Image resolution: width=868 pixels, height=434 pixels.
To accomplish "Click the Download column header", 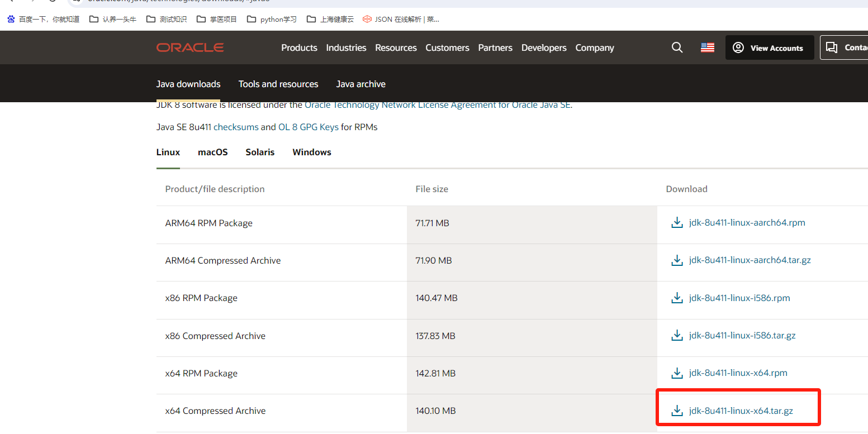I will pyautogui.click(x=687, y=189).
